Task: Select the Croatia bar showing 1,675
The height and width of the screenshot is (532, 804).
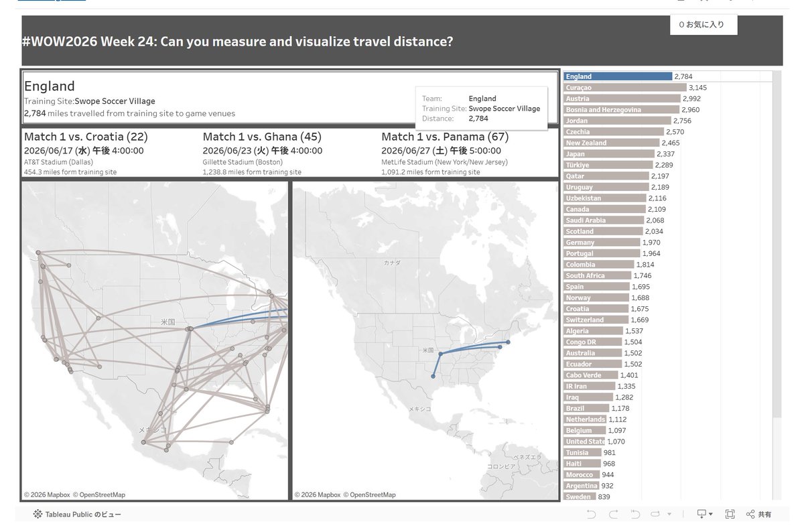Action: pyautogui.click(x=596, y=309)
